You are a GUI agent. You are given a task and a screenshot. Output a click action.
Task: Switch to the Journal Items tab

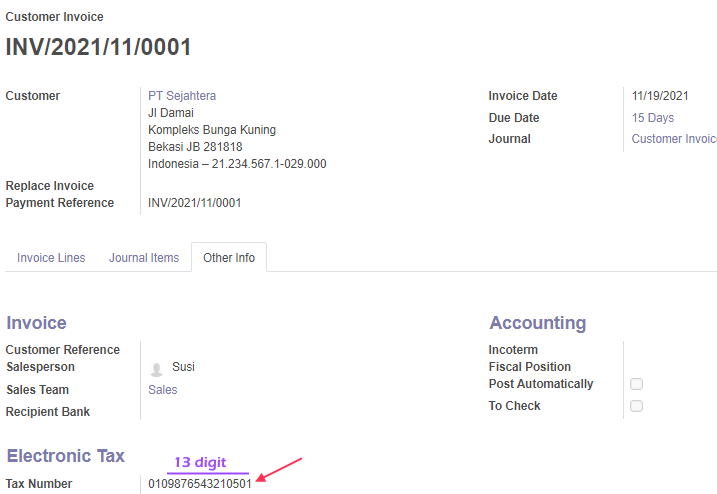(x=144, y=258)
